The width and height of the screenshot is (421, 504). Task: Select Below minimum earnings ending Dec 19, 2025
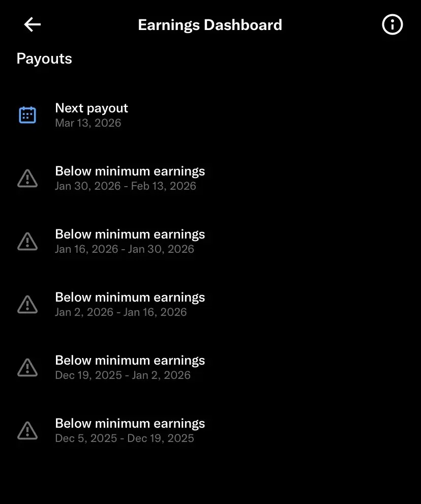tap(130, 423)
